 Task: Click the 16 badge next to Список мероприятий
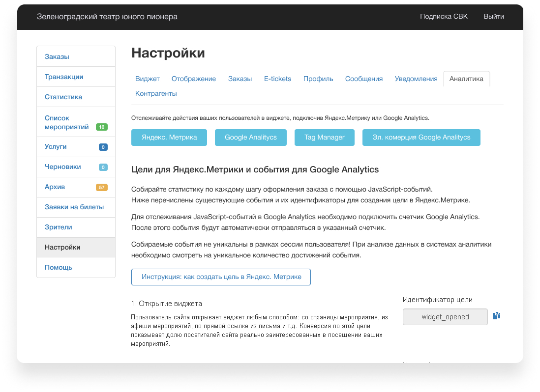(102, 127)
